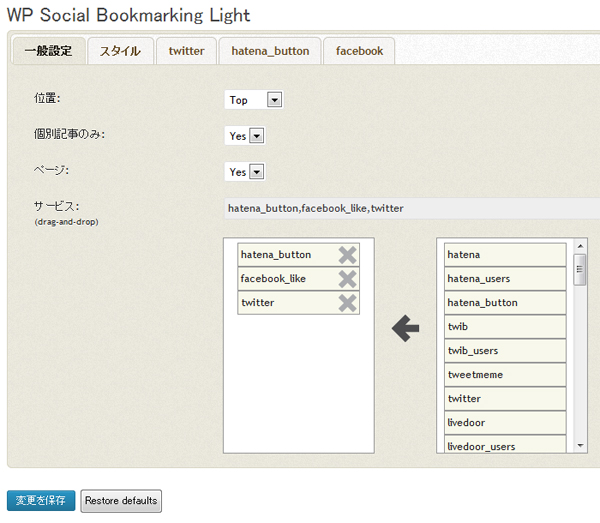600x523 pixels.
Task: Click the scrollbar down arrow in services list
Action: point(580,446)
